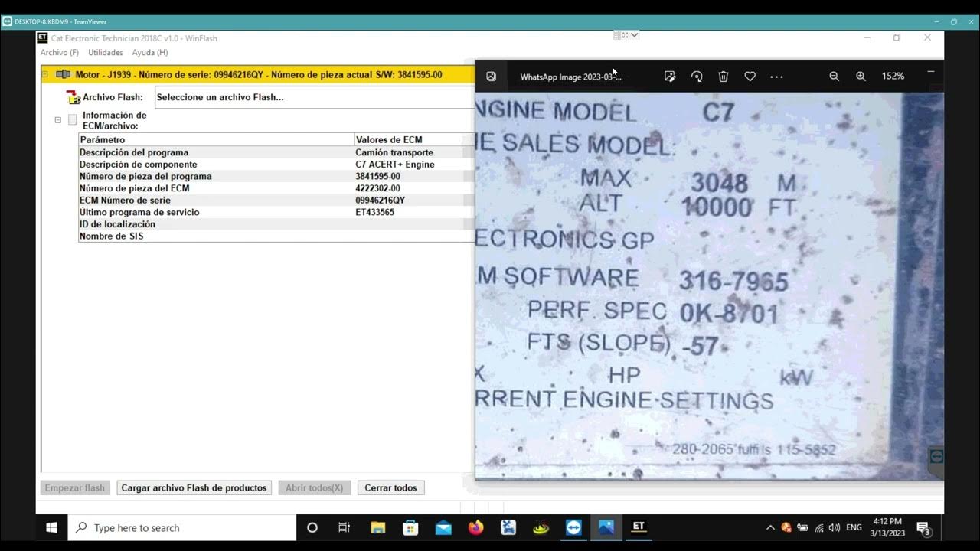Zoom in the photo with plus magnifier
Viewport: 980px width, 551px height.
coord(861,77)
